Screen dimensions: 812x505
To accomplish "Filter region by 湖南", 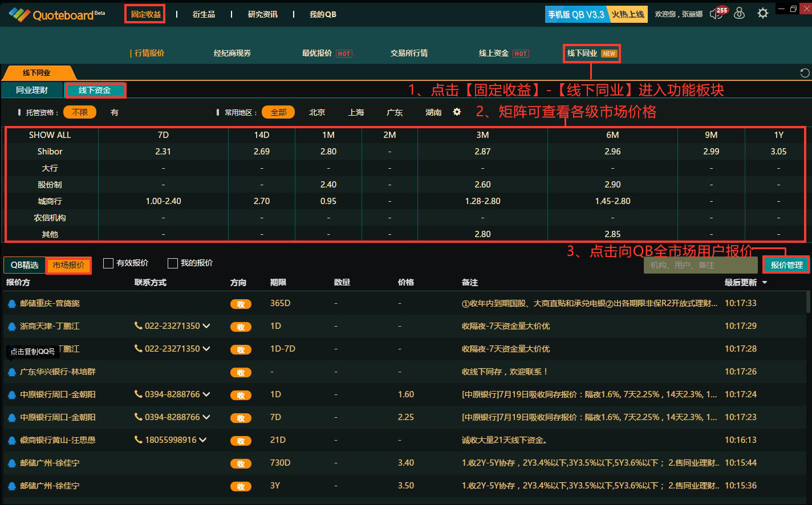I will (x=433, y=112).
